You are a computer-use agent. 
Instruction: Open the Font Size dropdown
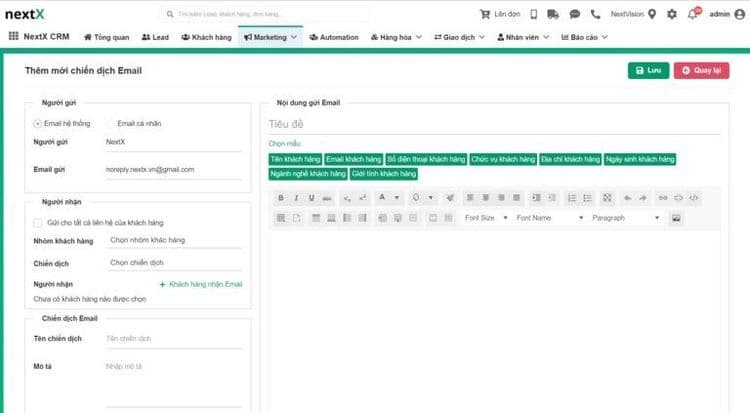(485, 218)
